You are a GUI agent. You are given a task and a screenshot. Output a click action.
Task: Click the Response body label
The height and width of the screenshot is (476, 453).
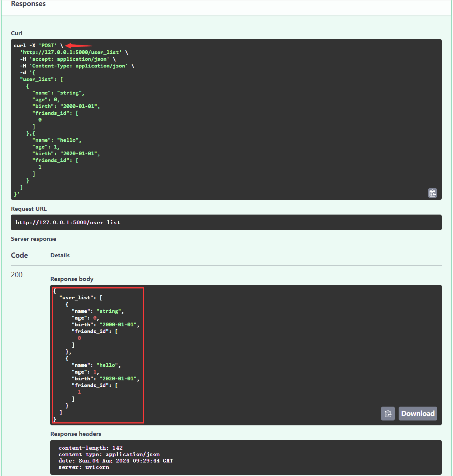(x=72, y=279)
